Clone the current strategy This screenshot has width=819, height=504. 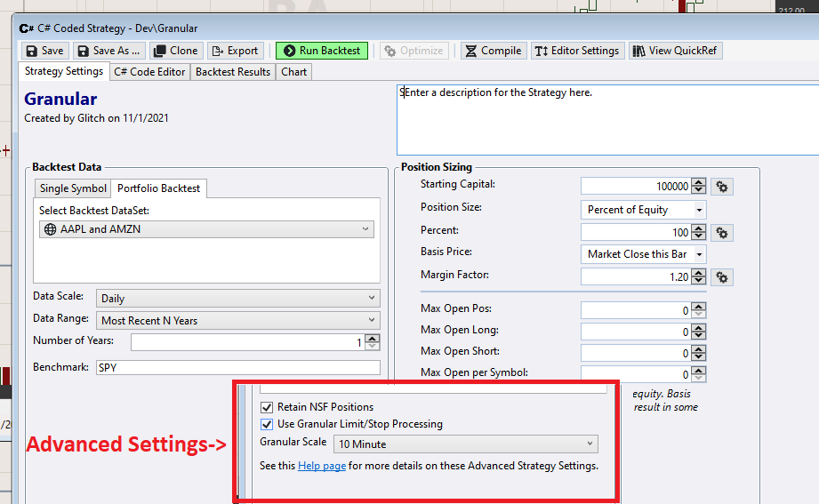pos(175,51)
